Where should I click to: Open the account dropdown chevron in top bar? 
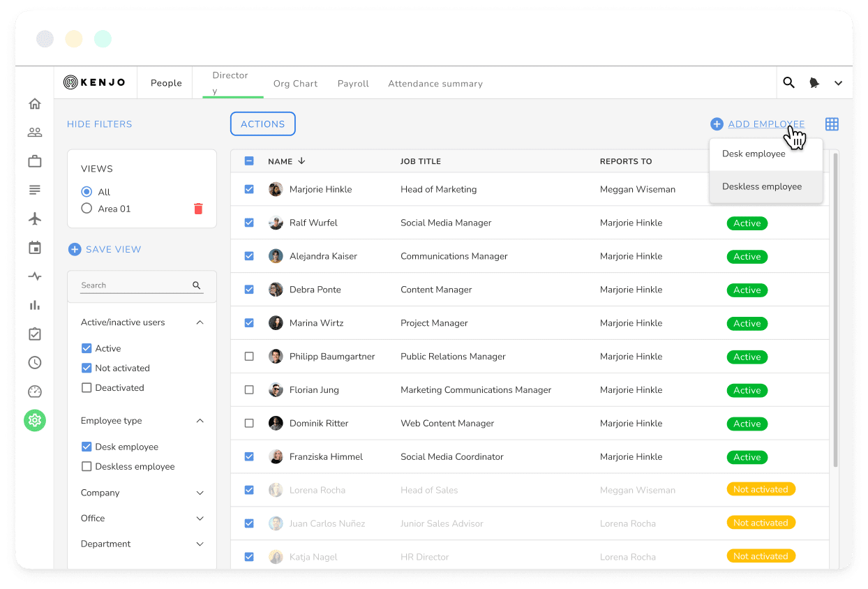click(x=839, y=83)
